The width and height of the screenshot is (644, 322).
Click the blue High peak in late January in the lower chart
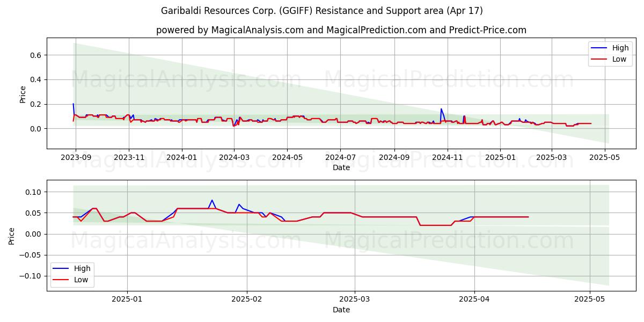[x=212, y=201]
